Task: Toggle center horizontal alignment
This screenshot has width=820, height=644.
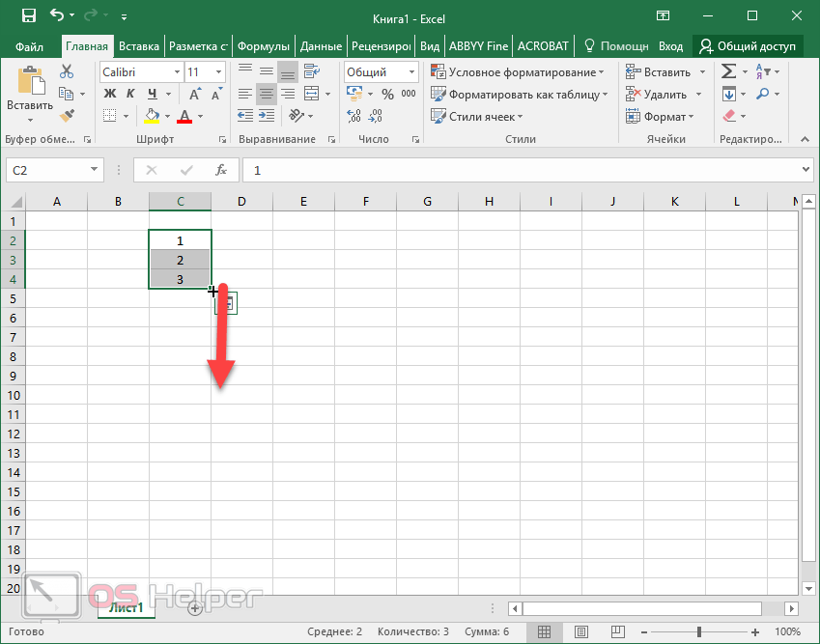Action: point(267,94)
